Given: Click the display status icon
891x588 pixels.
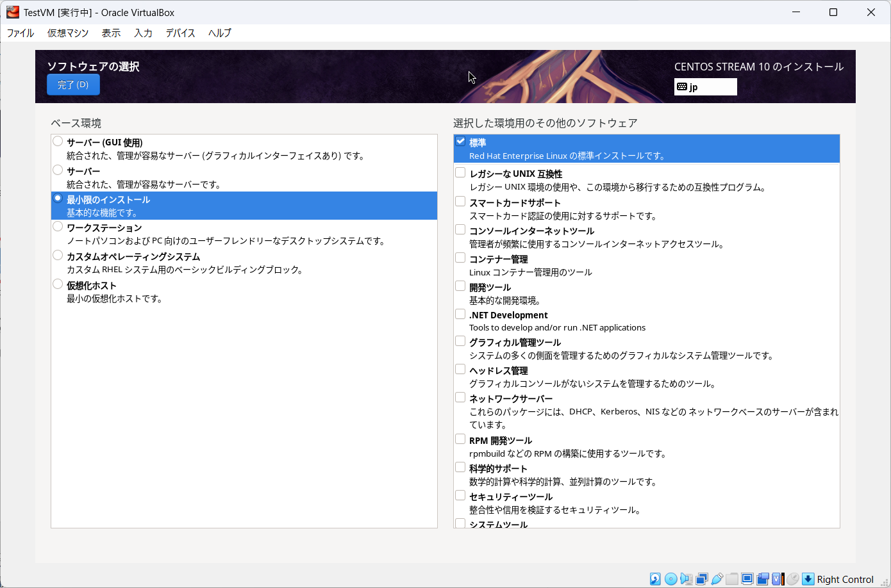Looking at the screenshot, I should 747,579.
